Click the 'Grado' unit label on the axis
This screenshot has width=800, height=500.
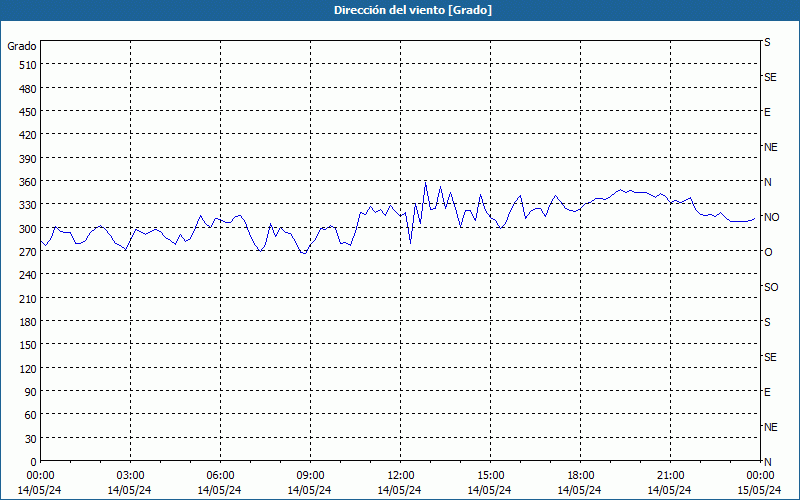(x=22, y=46)
